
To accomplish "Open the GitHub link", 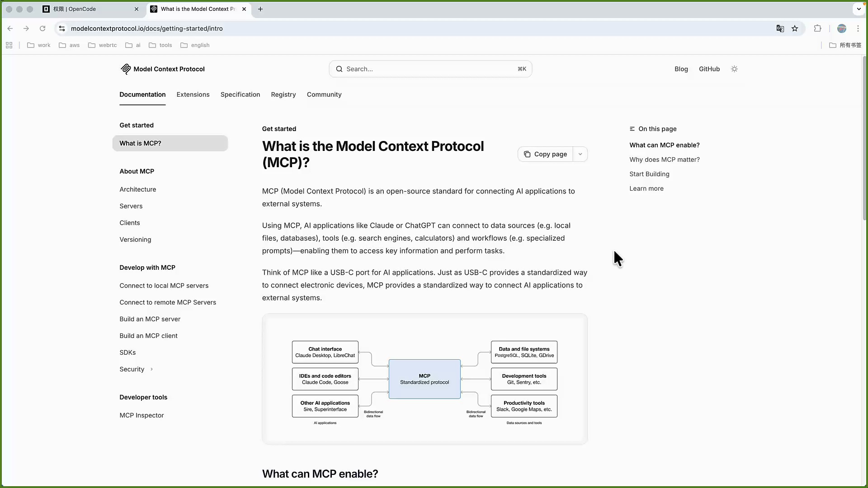I will pyautogui.click(x=709, y=69).
